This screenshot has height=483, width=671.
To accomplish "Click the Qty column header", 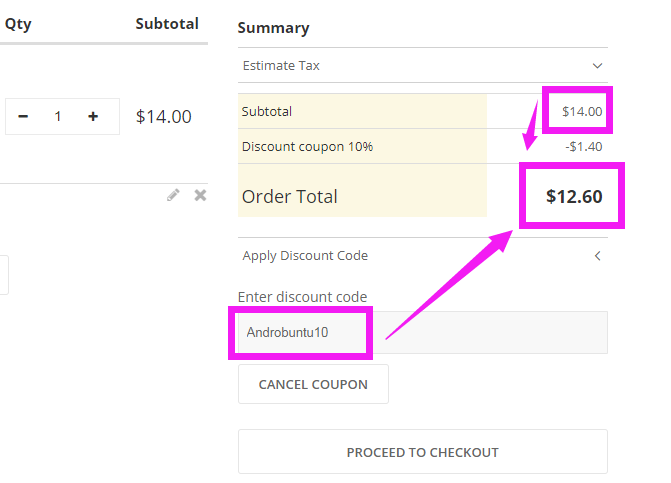I will click(18, 24).
